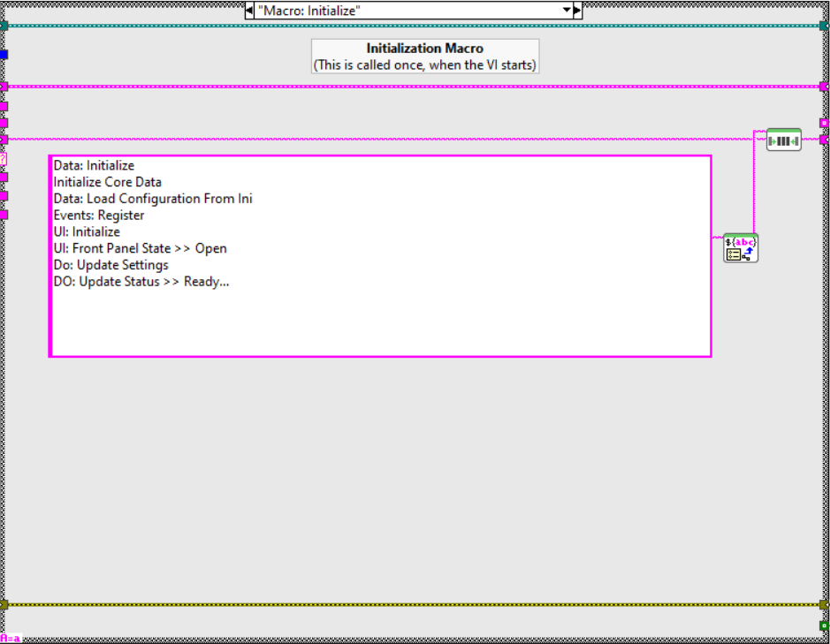Click the teal tunnel on top-left border
The image size is (830, 644).
pyautogui.click(x=4, y=26)
